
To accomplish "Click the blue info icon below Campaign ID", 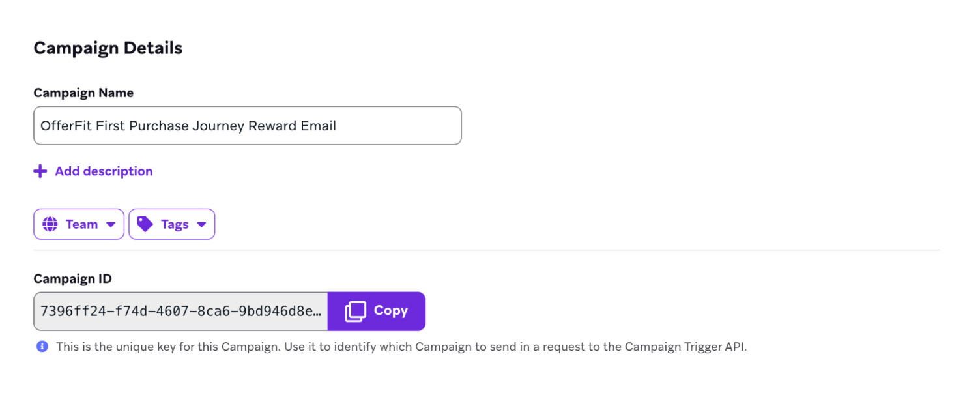I will tap(42, 347).
